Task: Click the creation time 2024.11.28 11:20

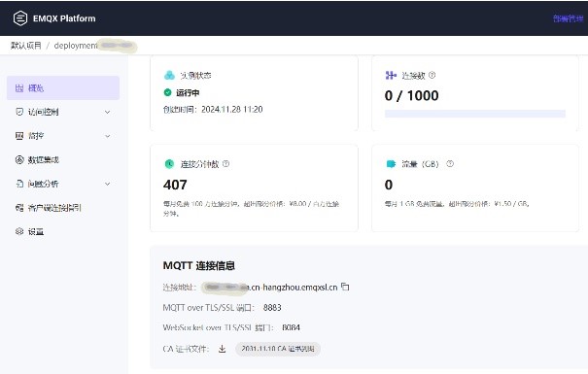Action: (231, 110)
